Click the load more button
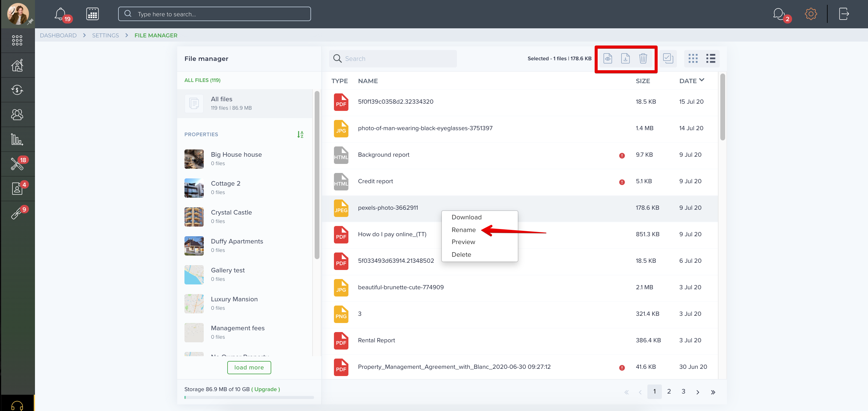Image resolution: width=868 pixels, height=411 pixels. (249, 368)
